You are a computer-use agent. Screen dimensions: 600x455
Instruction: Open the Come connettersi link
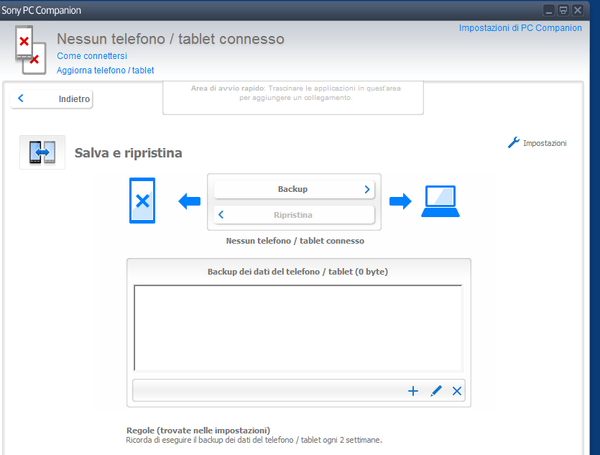pyautogui.click(x=92, y=56)
